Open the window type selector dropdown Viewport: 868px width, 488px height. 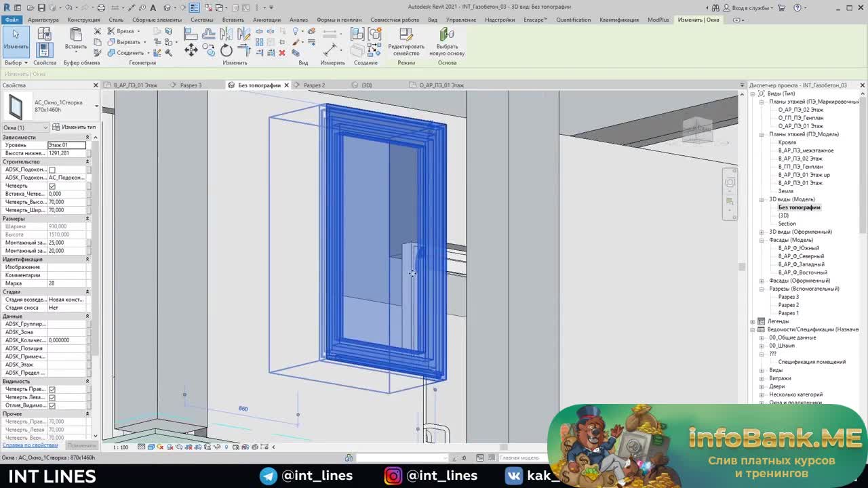[x=96, y=106]
